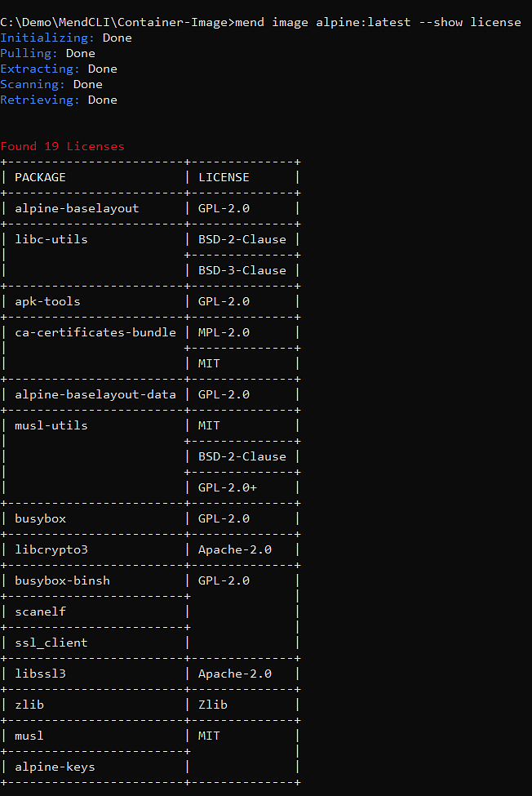Click the ssl_client package entry

tap(51, 643)
